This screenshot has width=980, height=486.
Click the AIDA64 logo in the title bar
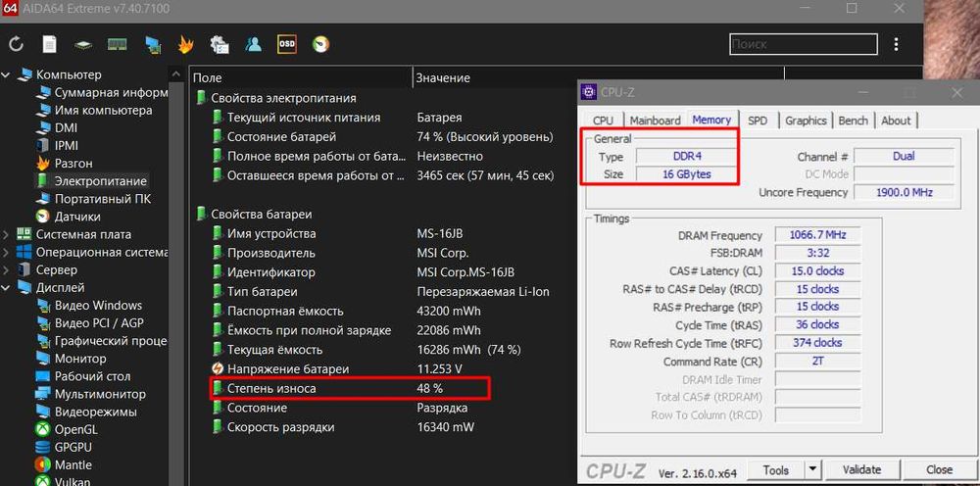[9, 9]
